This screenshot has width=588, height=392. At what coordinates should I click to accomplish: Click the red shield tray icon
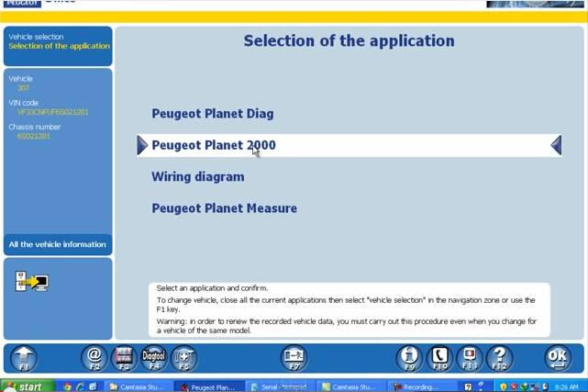point(514,386)
